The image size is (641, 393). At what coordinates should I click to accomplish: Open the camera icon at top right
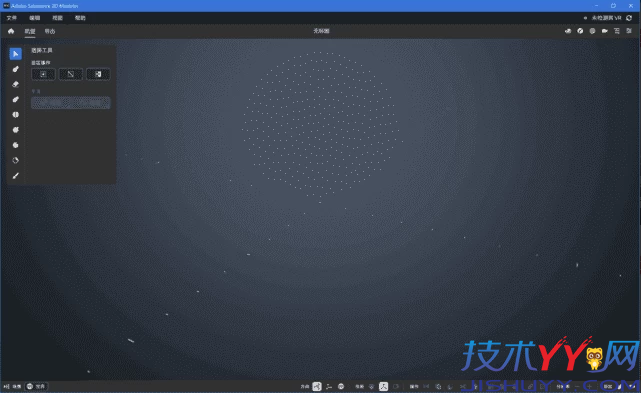point(605,31)
